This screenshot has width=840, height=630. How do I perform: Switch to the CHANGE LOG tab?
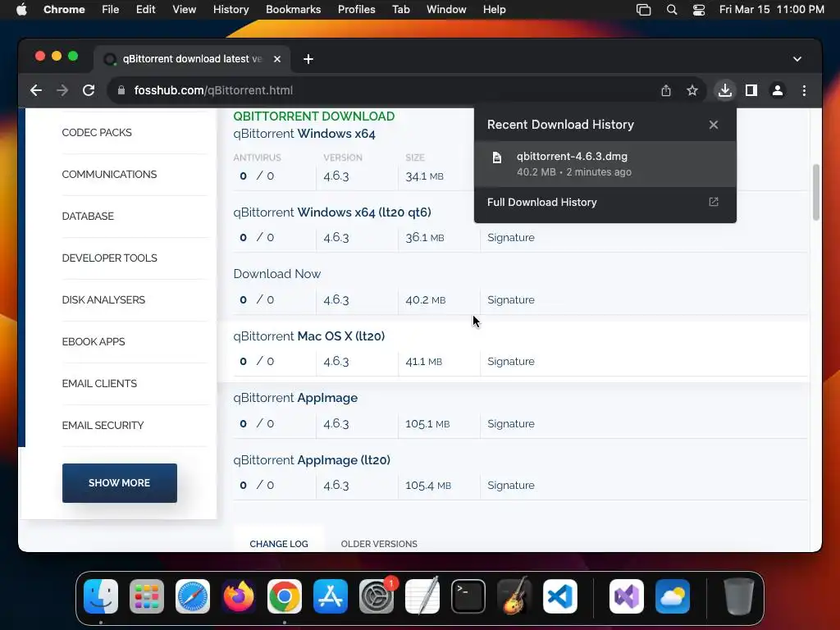point(279,544)
